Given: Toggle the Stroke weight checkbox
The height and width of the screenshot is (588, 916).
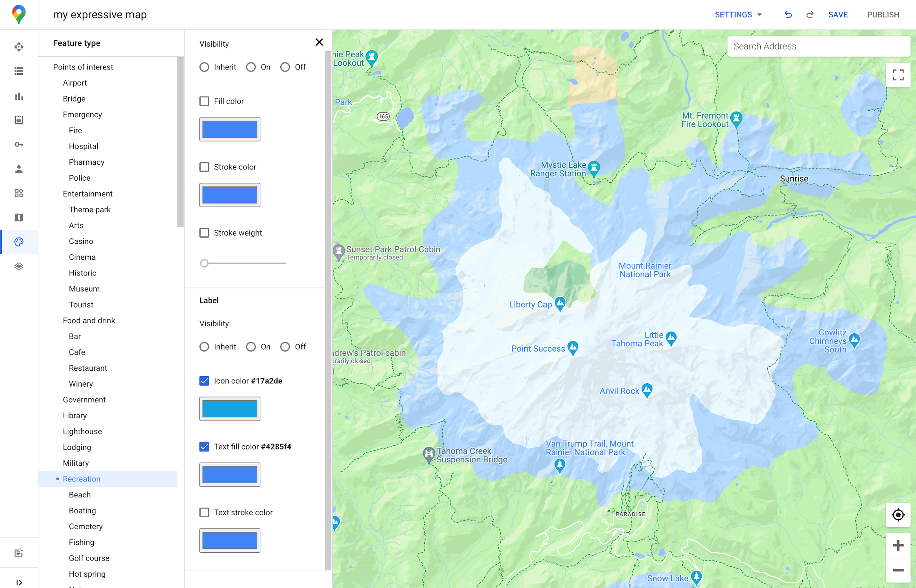Looking at the screenshot, I should point(204,232).
